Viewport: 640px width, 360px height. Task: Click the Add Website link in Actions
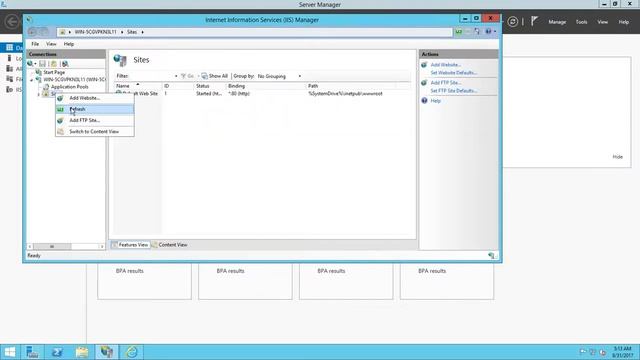(446, 65)
